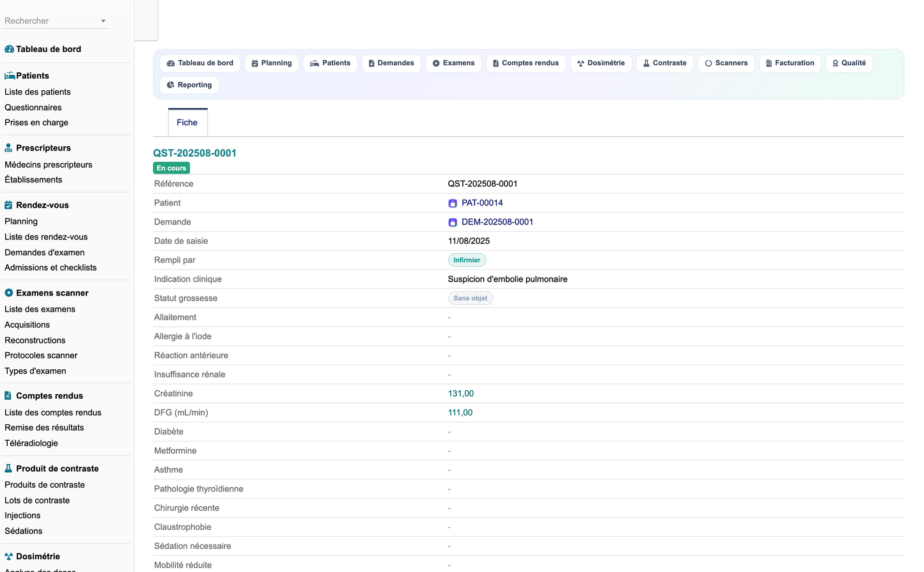Click the En cours status badge
This screenshot has width=924, height=572.
point(171,168)
